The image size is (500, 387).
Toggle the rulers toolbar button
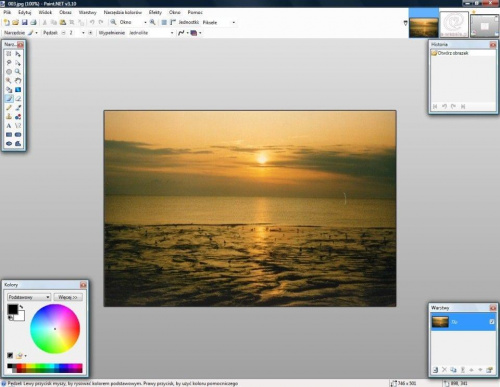[x=173, y=22]
